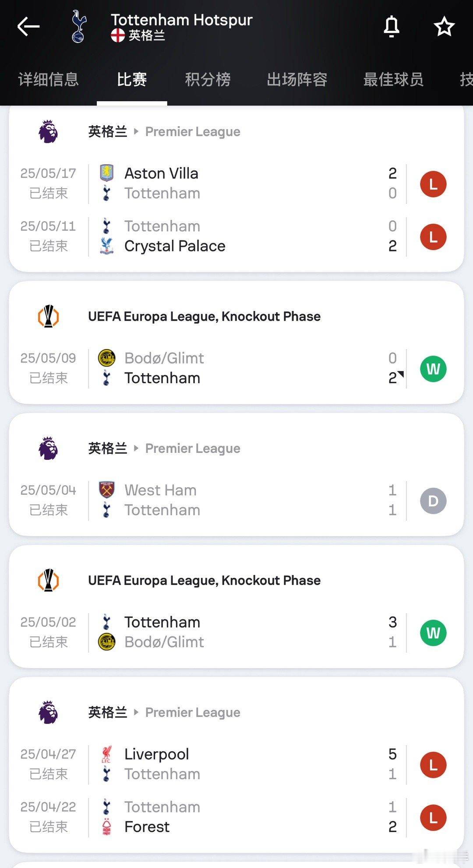This screenshot has width=473, height=868.
Task: Open the 25/05/09 Bodø/Glimt match row
Action: (x=236, y=368)
